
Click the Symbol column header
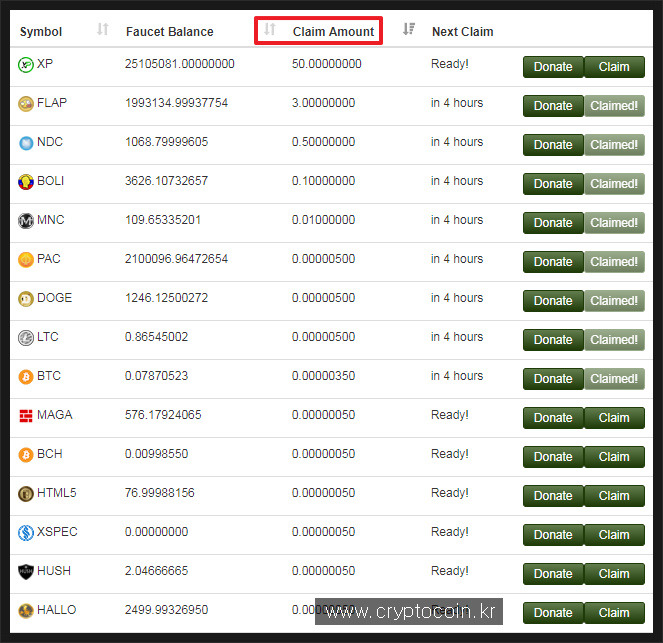click(x=41, y=32)
